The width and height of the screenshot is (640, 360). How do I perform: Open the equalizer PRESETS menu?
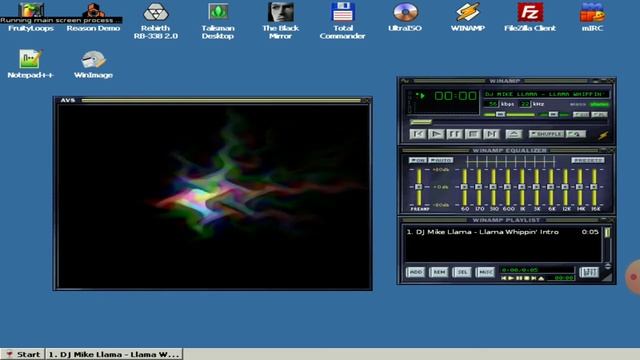588,160
